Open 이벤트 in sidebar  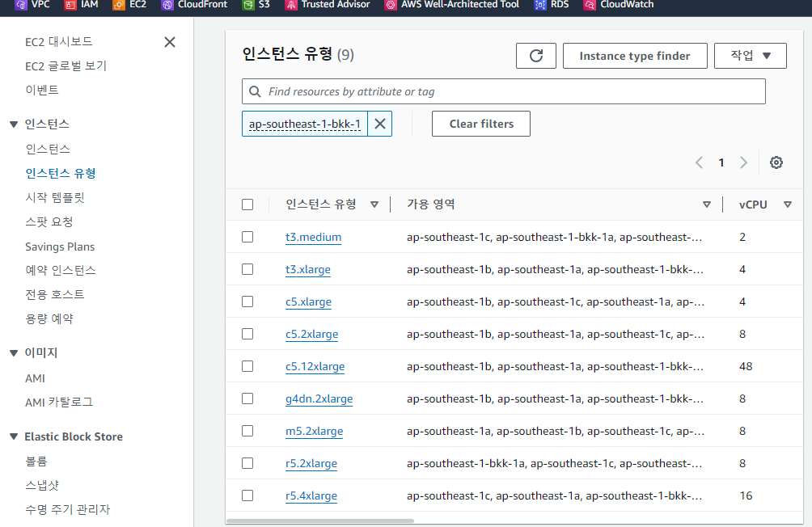[42, 90]
